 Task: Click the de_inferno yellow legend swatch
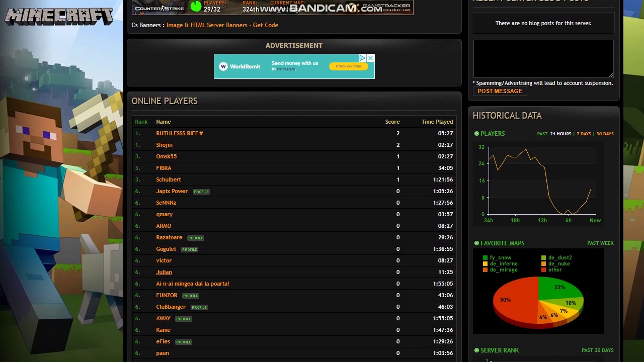486,264
